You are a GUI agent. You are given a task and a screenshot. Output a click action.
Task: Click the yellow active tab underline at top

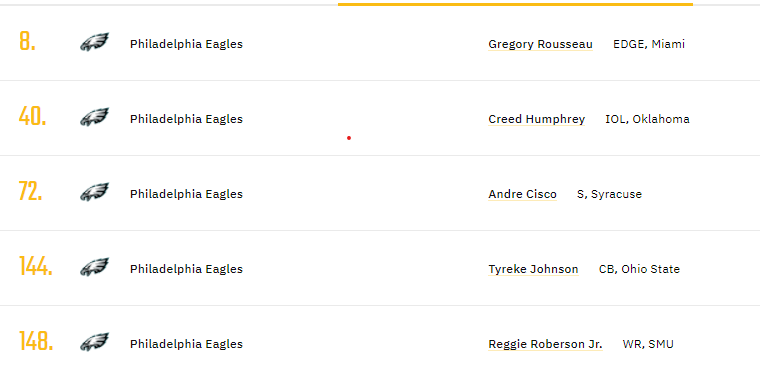(515, 4)
